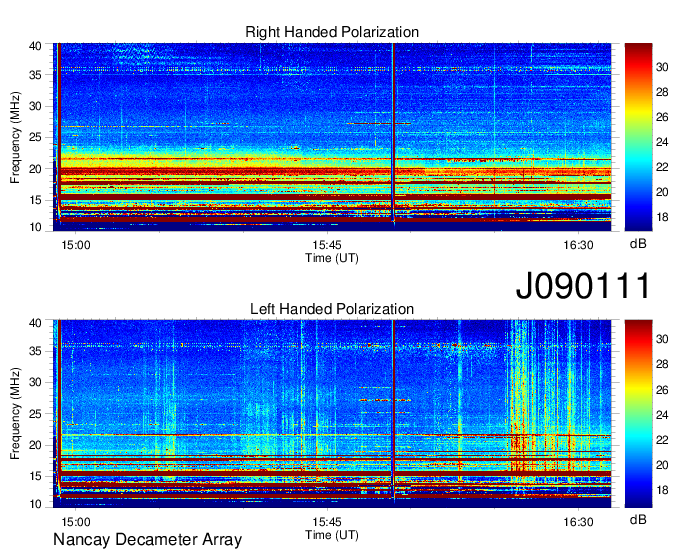680x552 pixels.
Task: Click the 20 MHz tick label on bottom plot
Action: click(35, 445)
